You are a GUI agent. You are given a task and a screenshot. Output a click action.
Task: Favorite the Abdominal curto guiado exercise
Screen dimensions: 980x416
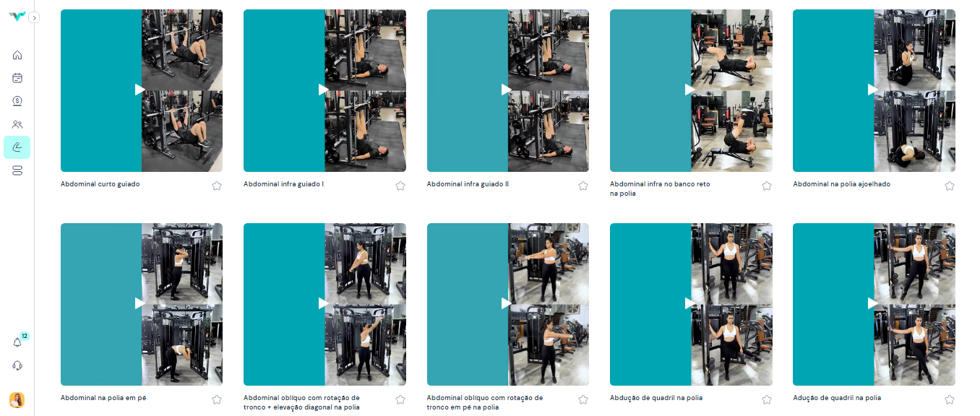(x=217, y=186)
